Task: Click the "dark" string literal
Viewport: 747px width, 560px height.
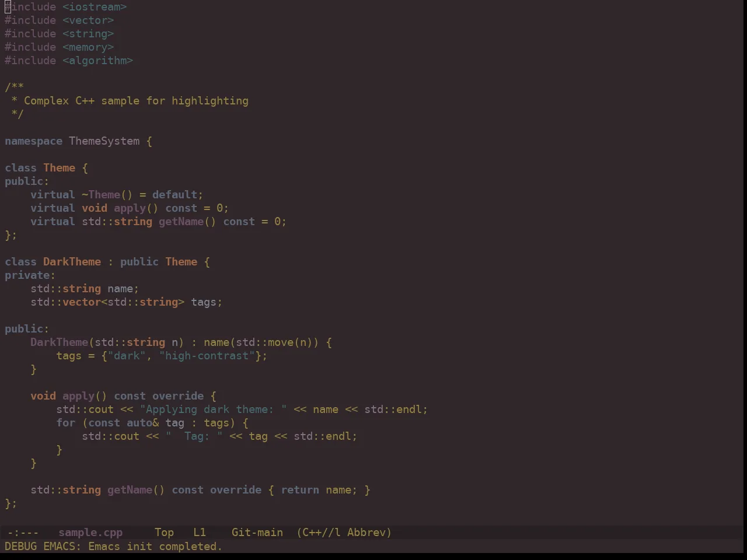Action: click(127, 356)
